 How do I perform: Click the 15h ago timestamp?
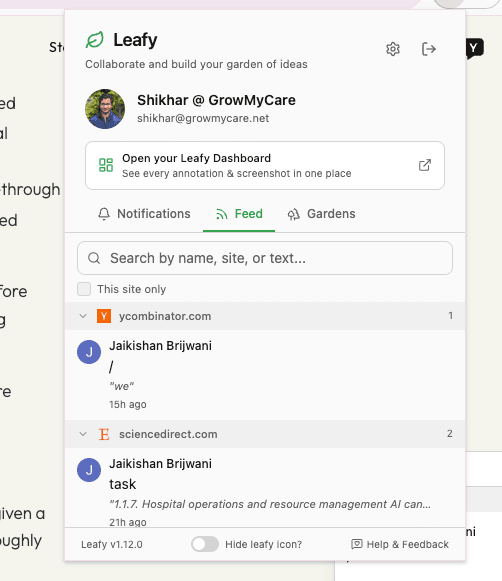(128, 404)
